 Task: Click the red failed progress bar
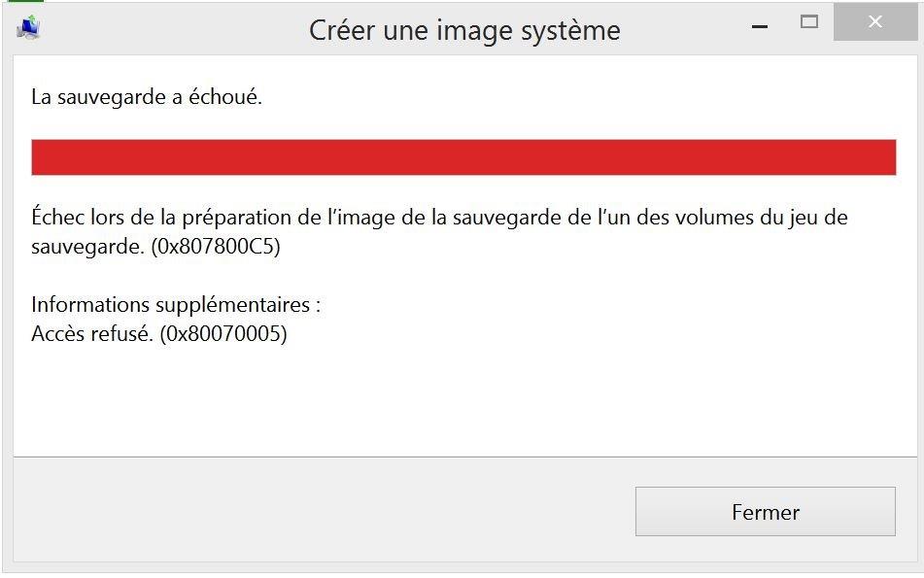(x=462, y=157)
